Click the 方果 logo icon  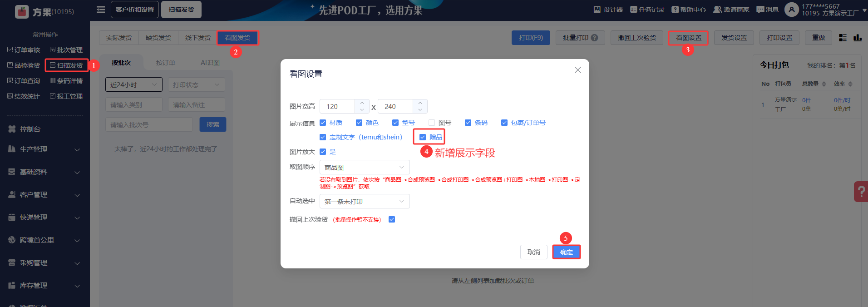coord(22,11)
